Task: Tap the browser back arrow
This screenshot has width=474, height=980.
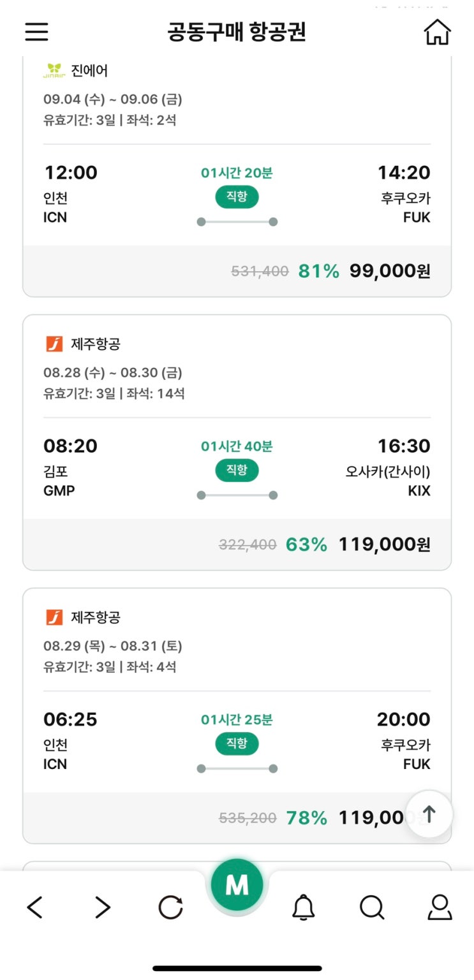Action: [x=35, y=907]
